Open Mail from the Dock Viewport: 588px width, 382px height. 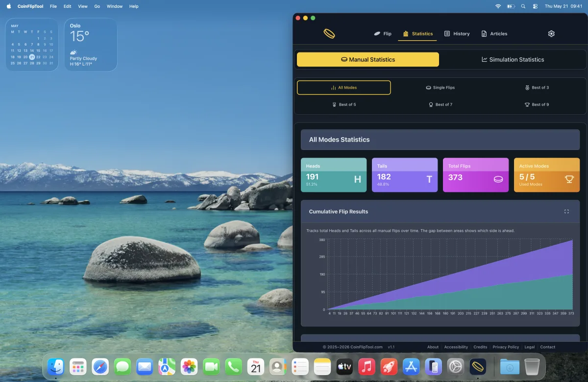145,366
